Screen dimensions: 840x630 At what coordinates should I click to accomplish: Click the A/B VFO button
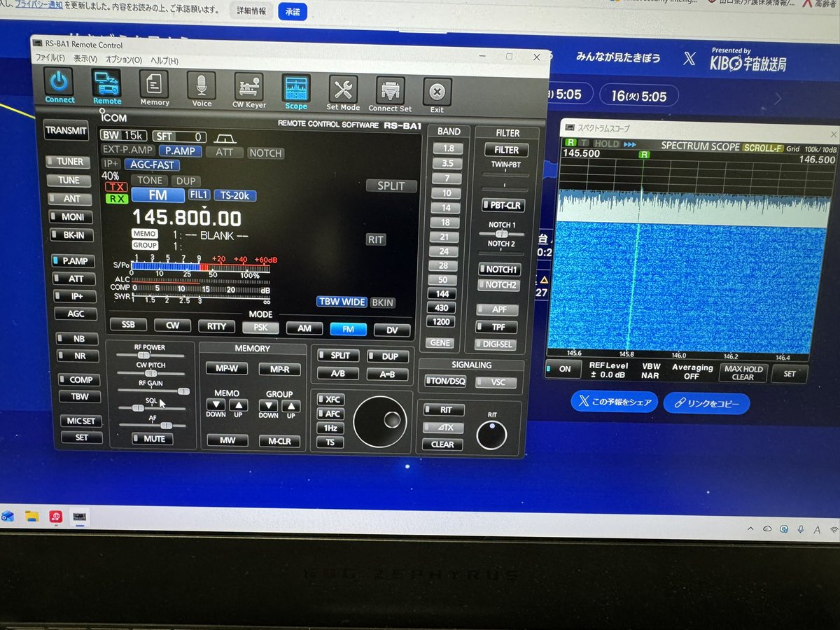click(338, 374)
